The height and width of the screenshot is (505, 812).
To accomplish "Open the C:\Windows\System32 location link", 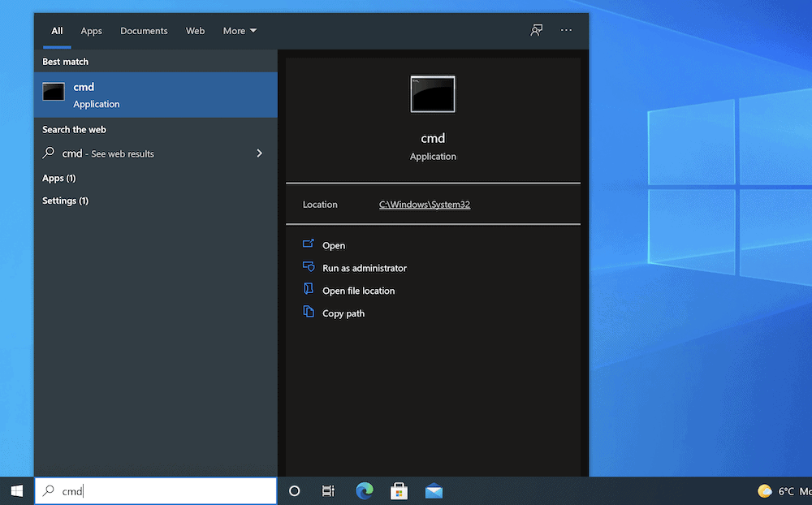I will [425, 205].
